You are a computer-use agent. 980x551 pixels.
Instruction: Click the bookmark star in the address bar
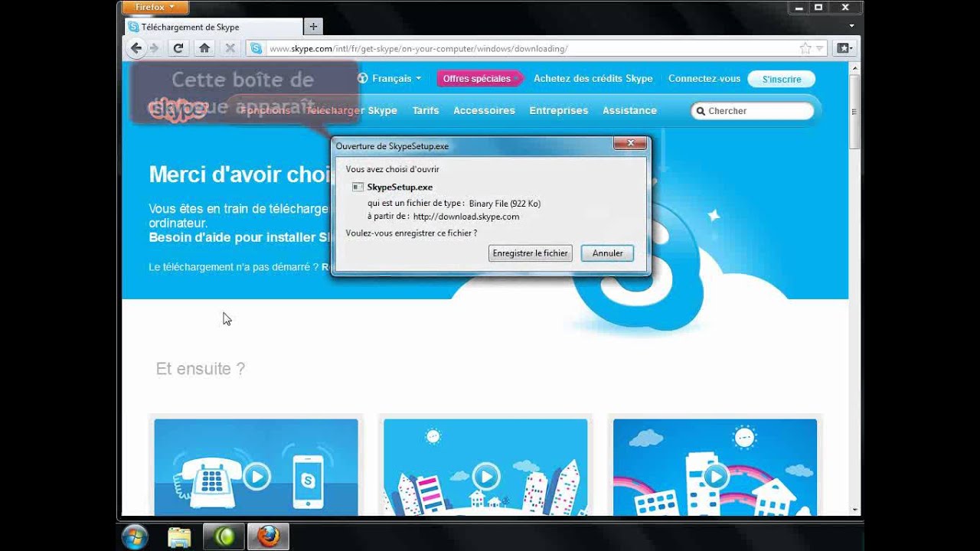coord(805,48)
